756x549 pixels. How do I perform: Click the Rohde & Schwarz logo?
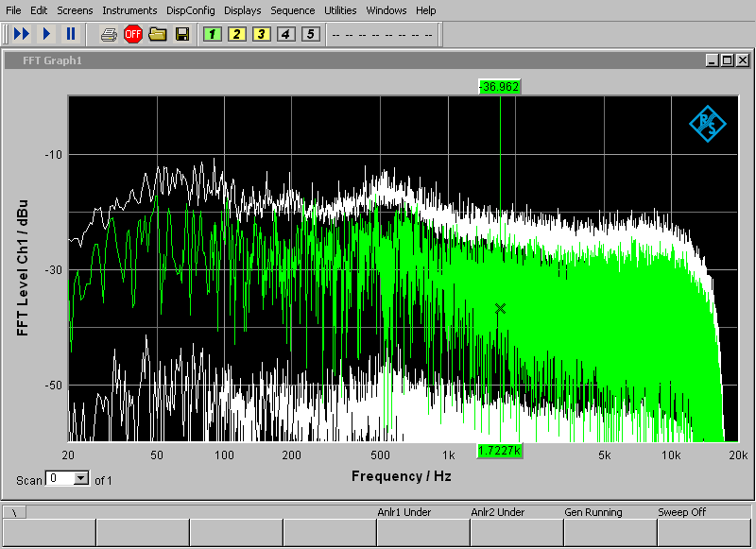click(x=707, y=124)
